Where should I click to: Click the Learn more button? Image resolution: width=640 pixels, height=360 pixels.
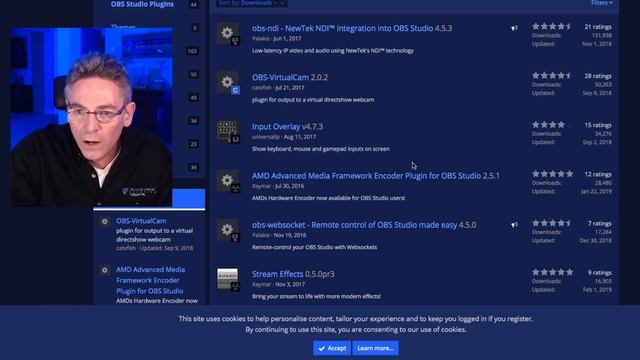(x=375, y=348)
